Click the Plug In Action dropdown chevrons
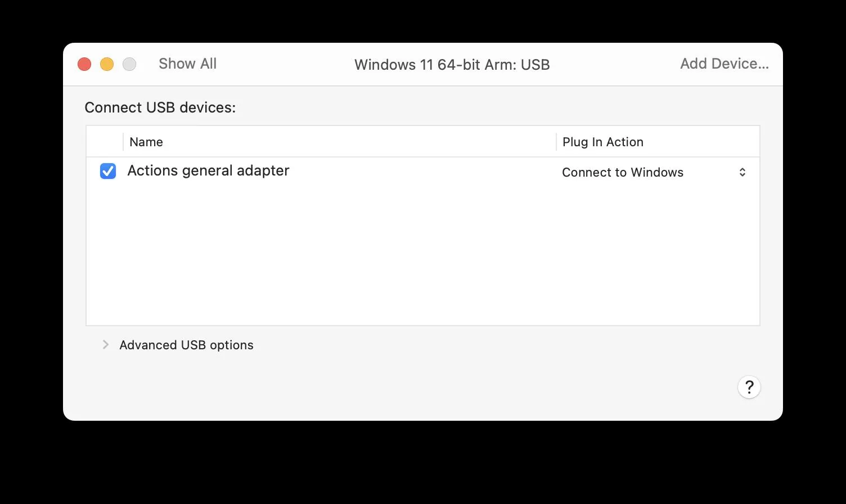The width and height of the screenshot is (846, 504). [742, 172]
